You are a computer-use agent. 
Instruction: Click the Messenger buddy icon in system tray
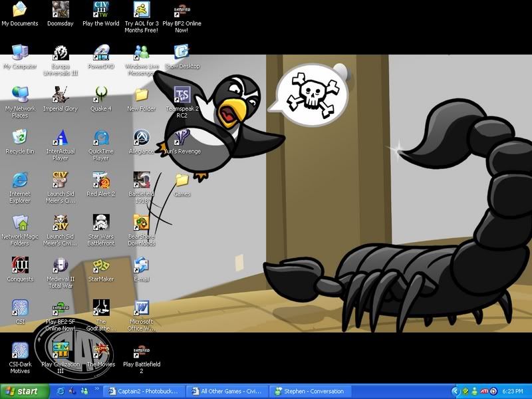(475, 391)
